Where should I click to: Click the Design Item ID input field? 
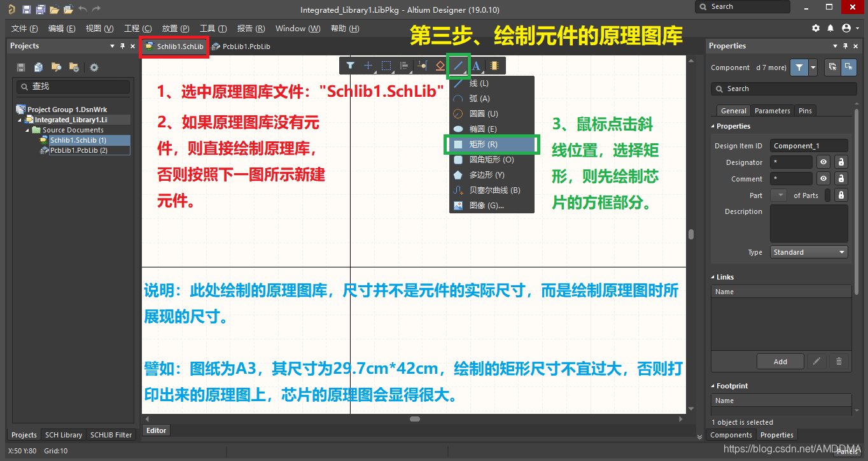pos(808,146)
